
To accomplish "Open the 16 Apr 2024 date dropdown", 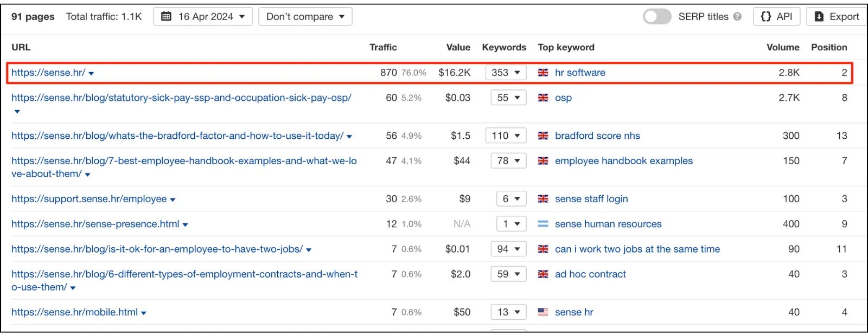I will [203, 17].
